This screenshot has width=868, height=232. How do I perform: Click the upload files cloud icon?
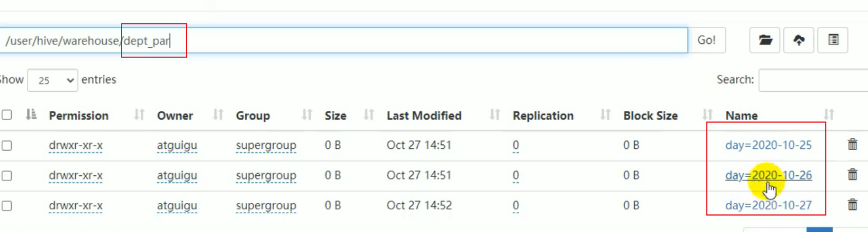pyautogui.click(x=798, y=40)
